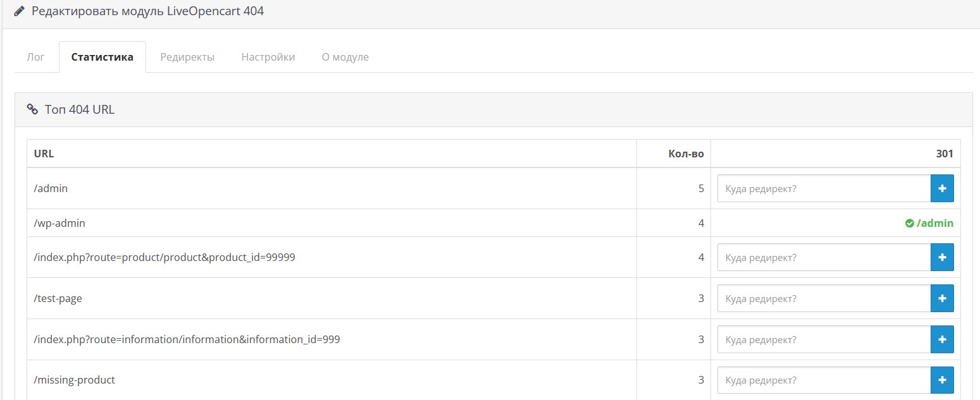Click the green checkmark in /wp-admin row
The image size is (980, 400).
pos(909,223)
